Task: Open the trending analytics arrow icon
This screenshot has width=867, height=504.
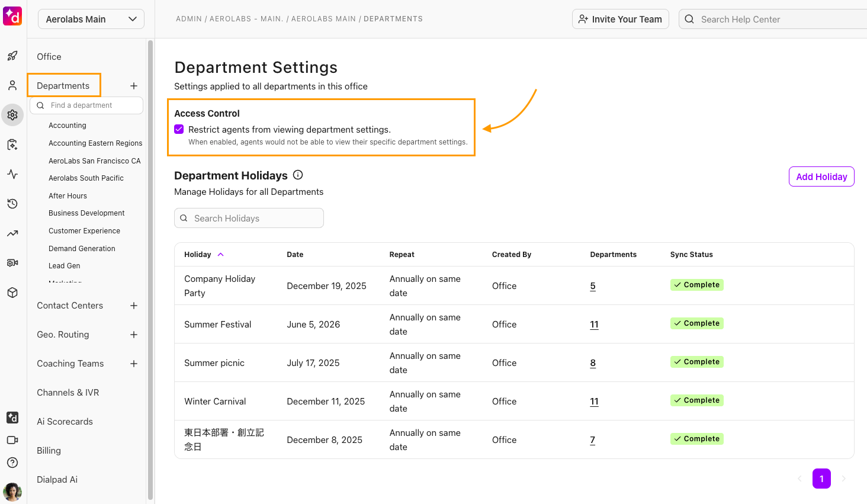Action: (12, 233)
